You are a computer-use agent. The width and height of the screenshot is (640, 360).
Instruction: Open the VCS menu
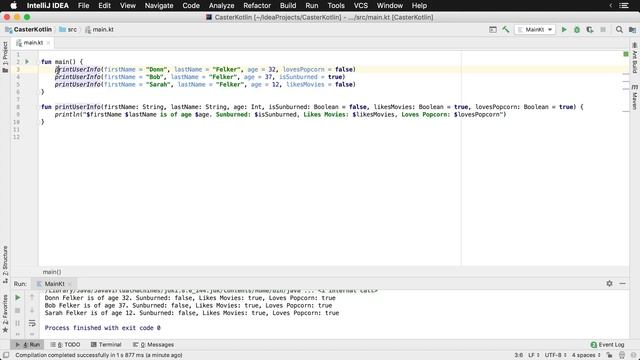pos(360,6)
